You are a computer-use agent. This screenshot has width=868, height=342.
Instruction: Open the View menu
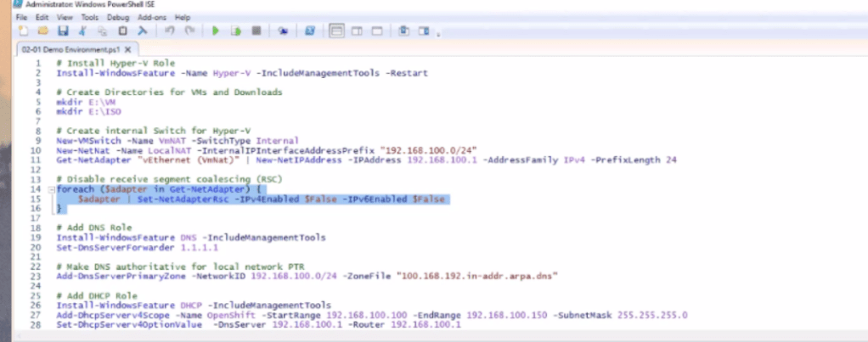[x=65, y=18]
